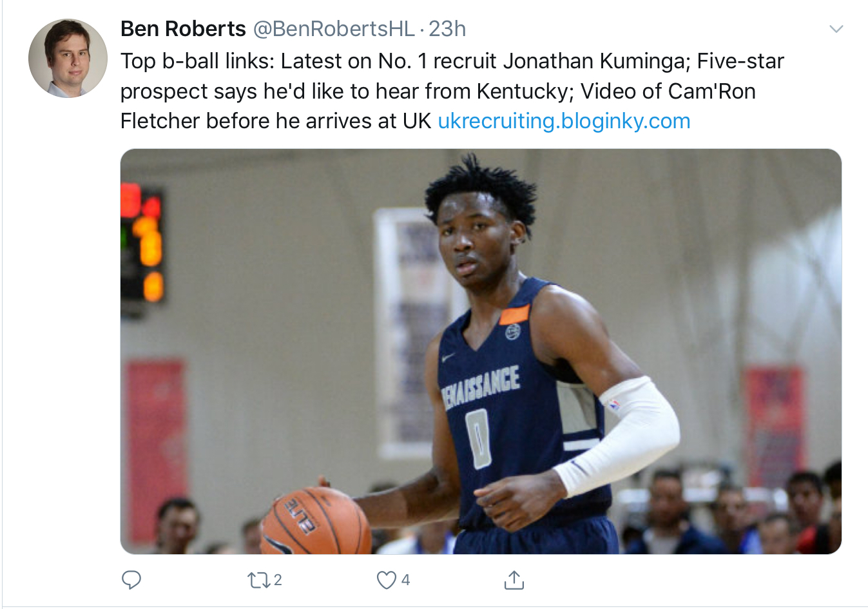Click the Ben Roberts display name
This screenshot has height=609, width=868.
(x=183, y=29)
